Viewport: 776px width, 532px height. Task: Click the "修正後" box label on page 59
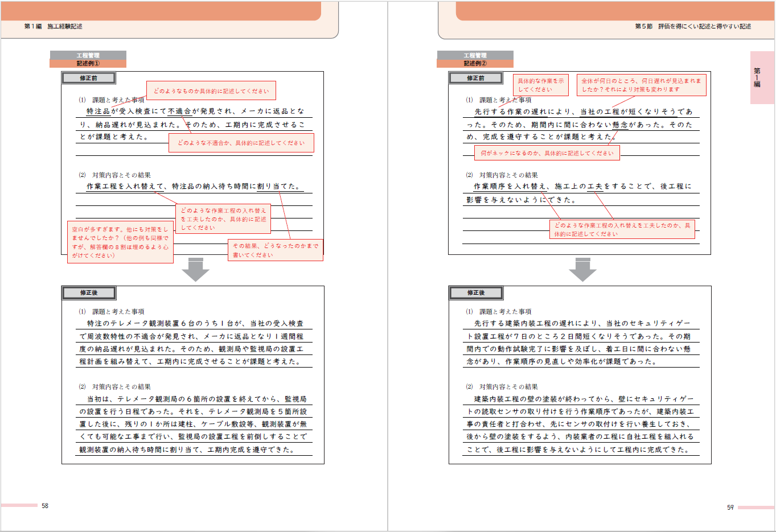click(x=476, y=292)
